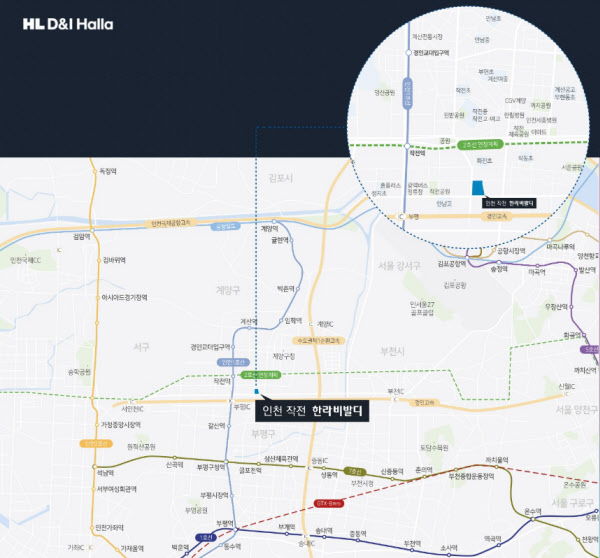
Task: Click the 검바위역 station label
Action: coord(114,260)
